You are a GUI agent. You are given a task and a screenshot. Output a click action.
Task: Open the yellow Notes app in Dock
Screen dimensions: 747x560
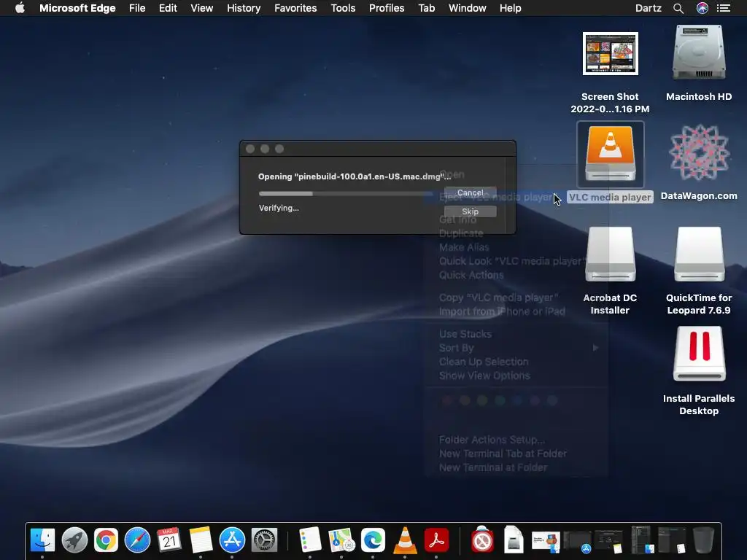click(x=201, y=540)
